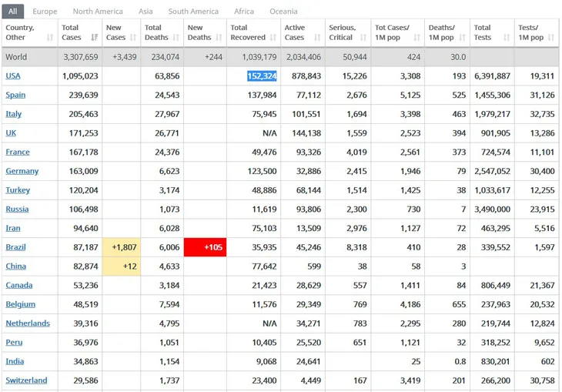The width and height of the screenshot is (562, 392).
Task: Click Brazil's red +105 new deaths cell
Action: (x=205, y=247)
